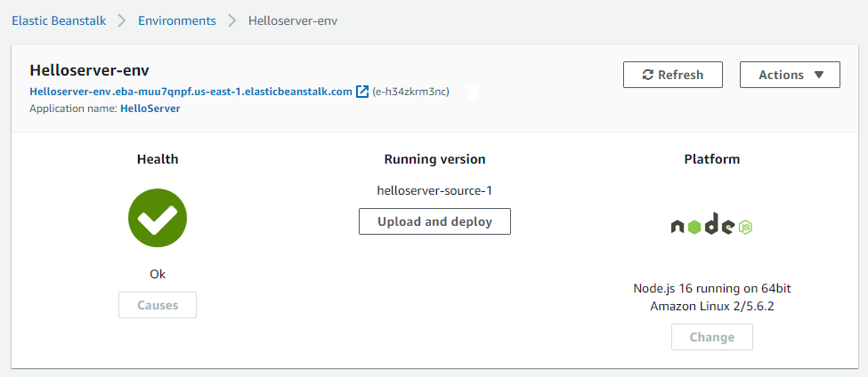
Task: Click the helloserver-source-1 version label
Action: (434, 190)
